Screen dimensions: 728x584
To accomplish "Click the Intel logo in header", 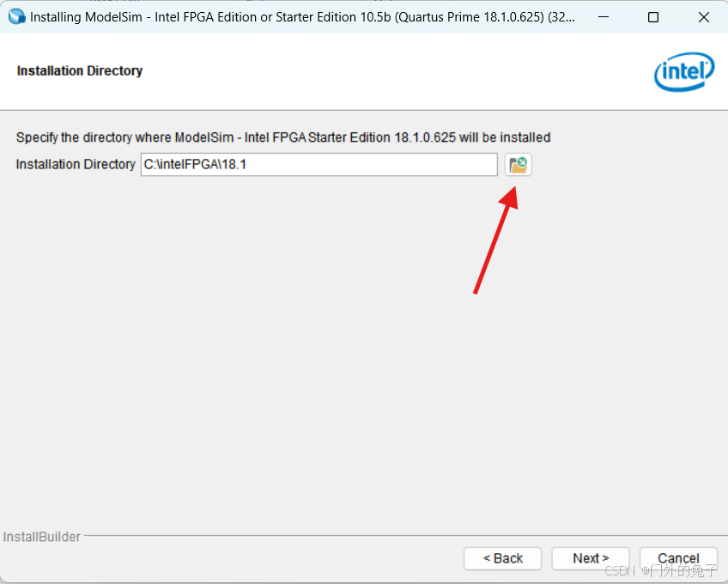I will click(x=684, y=71).
